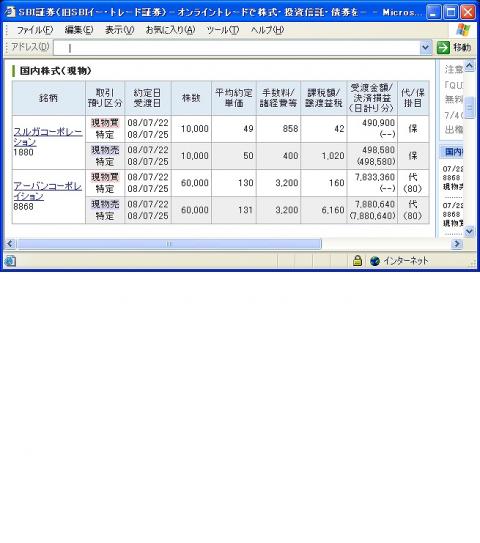Click the side panel scroll up arrow
The height and width of the screenshot is (543, 480).
tap(469, 66)
